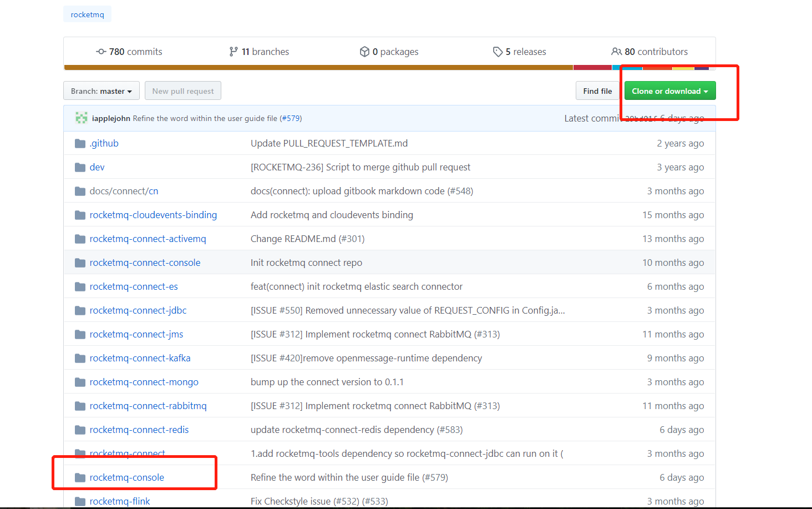This screenshot has height=509, width=812.
Task: Click the rocketmq-connect-jms folder icon
Action: pyautogui.click(x=80, y=335)
